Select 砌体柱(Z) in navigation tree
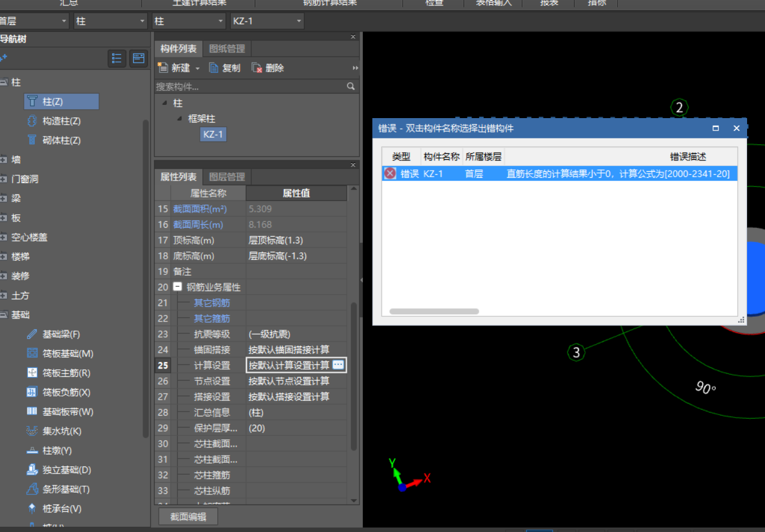The width and height of the screenshot is (765, 532). pyautogui.click(x=61, y=140)
